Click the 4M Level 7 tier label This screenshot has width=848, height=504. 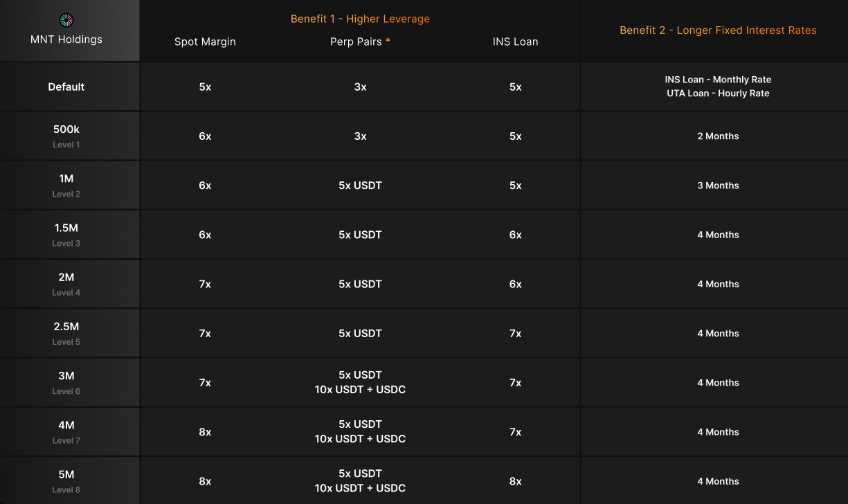[66, 431]
